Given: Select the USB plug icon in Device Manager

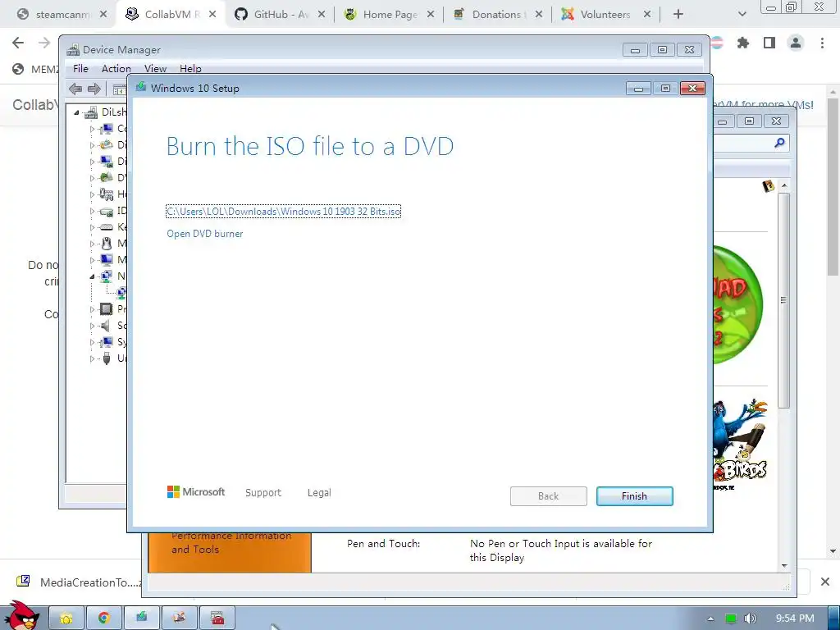Looking at the screenshot, I should (x=107, y=358).
